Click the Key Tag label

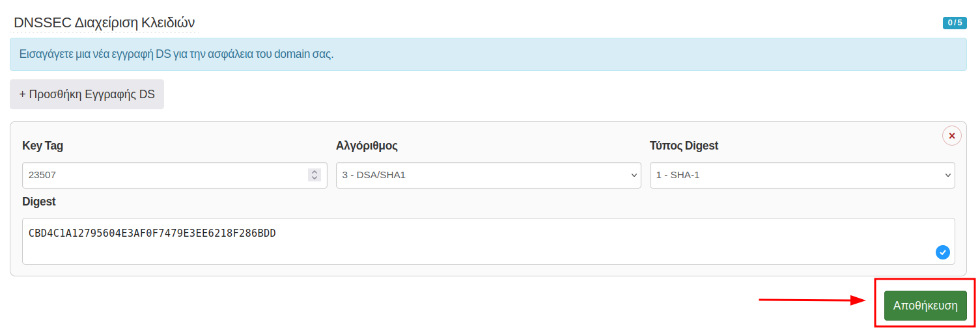(43, 146)
